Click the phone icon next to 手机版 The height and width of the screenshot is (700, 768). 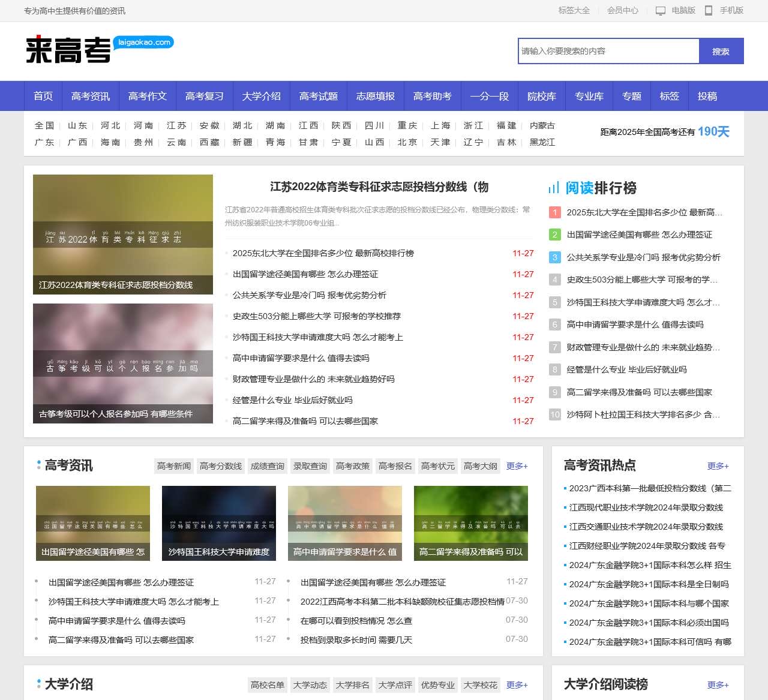coord(709,10)
